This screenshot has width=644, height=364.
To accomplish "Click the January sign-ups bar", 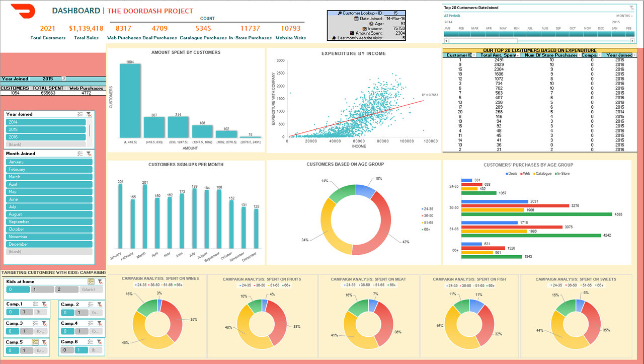I will tap(120, 216).
